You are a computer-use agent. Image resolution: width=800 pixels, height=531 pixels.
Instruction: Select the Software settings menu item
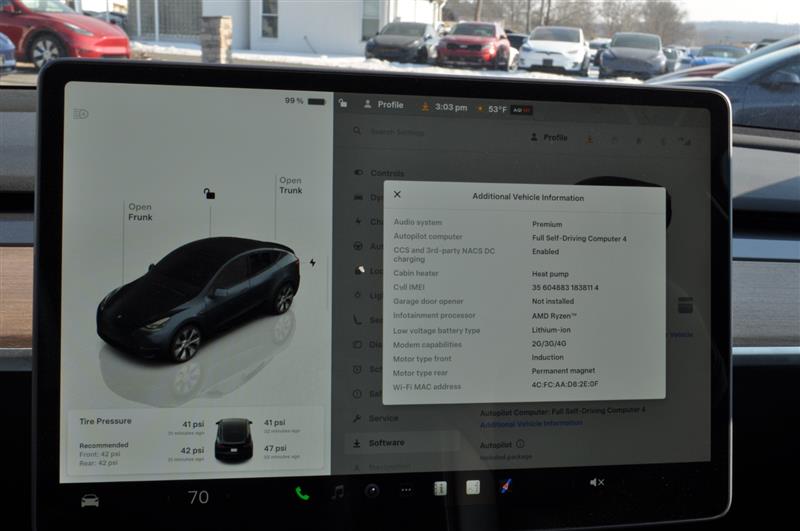click(x=386, y=442)
